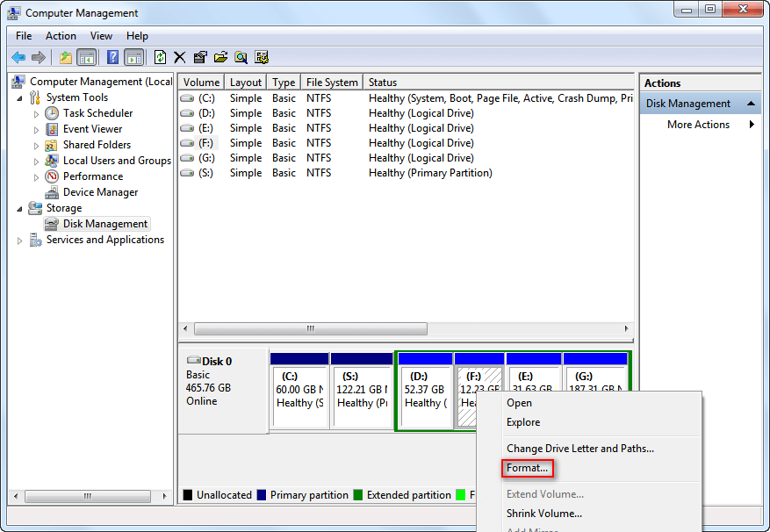
Task: Open Help with the question mark icon
Action: (x=113, y=57)
